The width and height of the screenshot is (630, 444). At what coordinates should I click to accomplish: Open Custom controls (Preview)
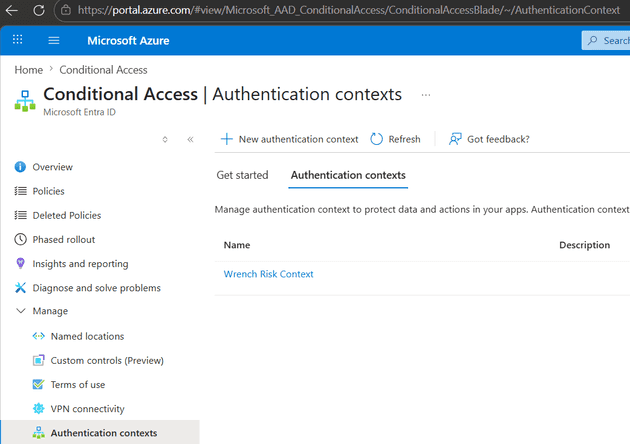point(107,360)
